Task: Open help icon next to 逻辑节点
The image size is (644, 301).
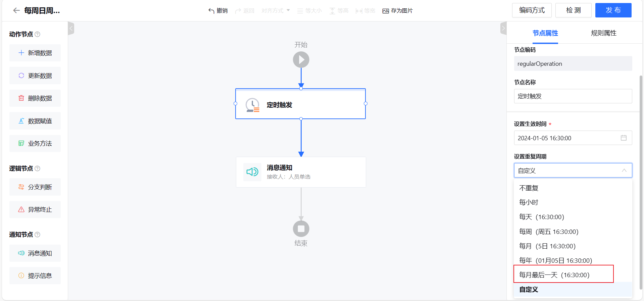Action: pyautogui.click(x=38, y=168)
